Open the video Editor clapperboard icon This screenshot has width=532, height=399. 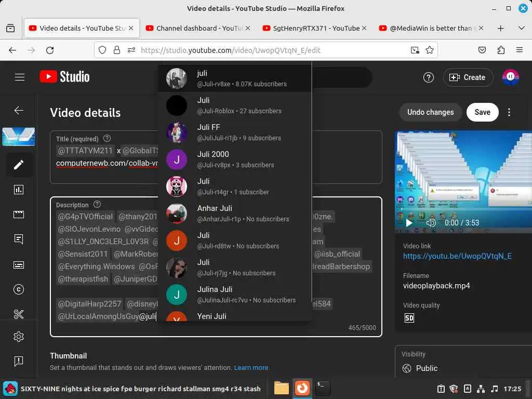19,215
